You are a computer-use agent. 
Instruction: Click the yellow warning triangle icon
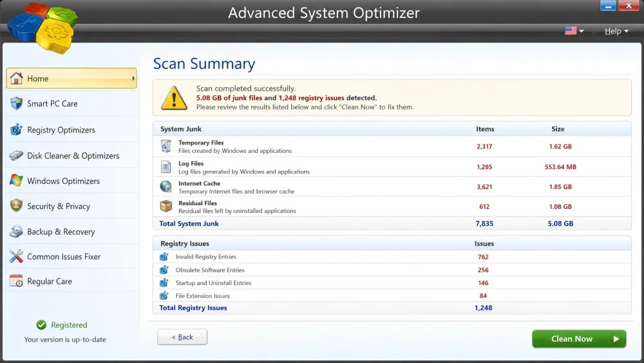(174, 98)
